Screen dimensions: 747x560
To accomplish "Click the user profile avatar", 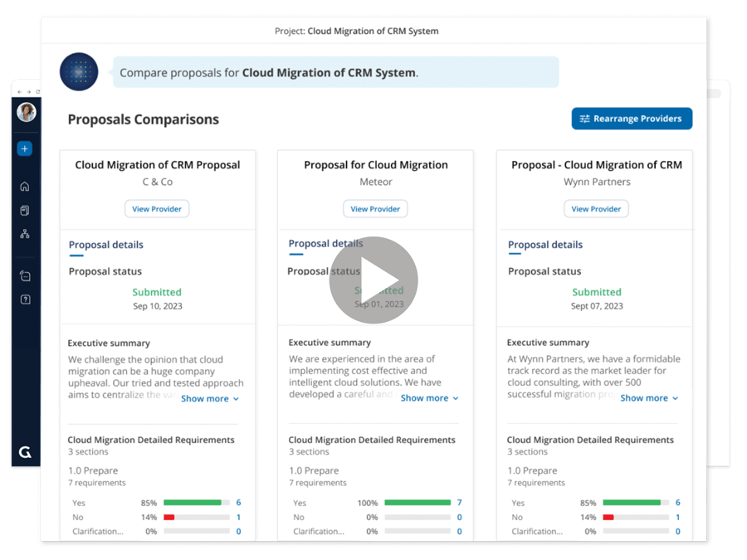I will pyautogui.click(x=27, y=113).
